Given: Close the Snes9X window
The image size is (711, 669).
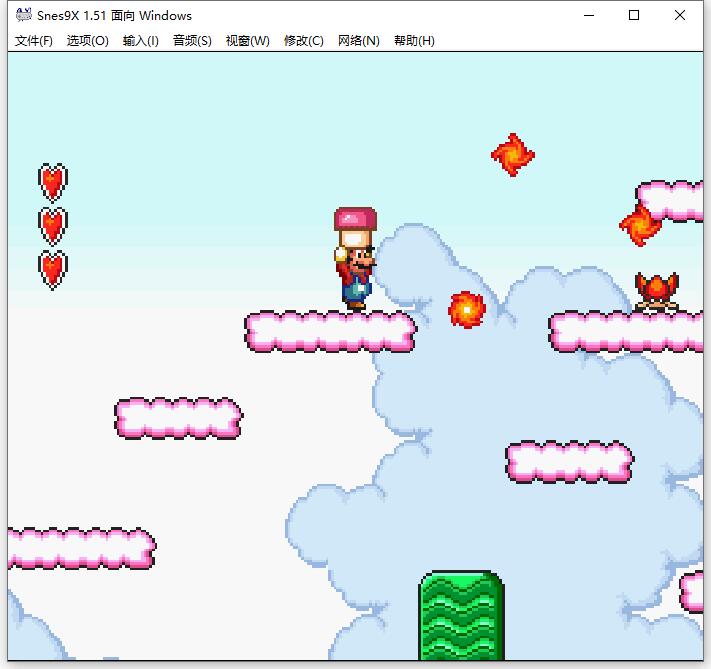Looking at the screenshot, I should point(679,15).
